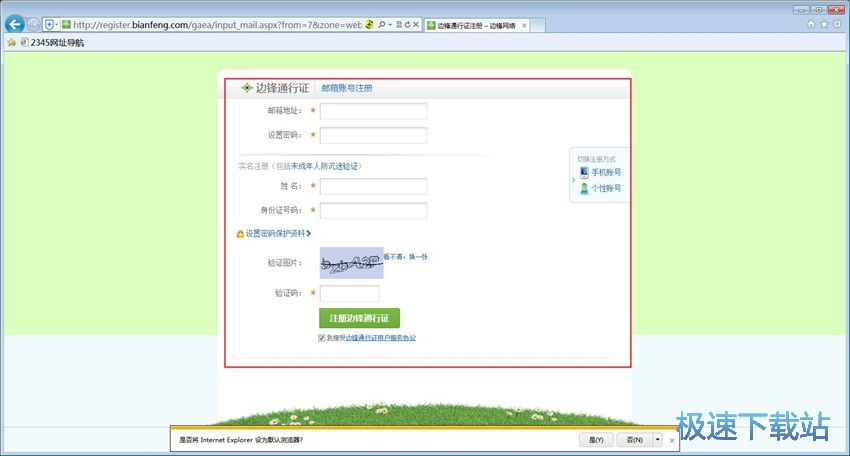Expand the search dropdown arrow beside magnifier
The image size is (850, 456).
click(390, 24)
